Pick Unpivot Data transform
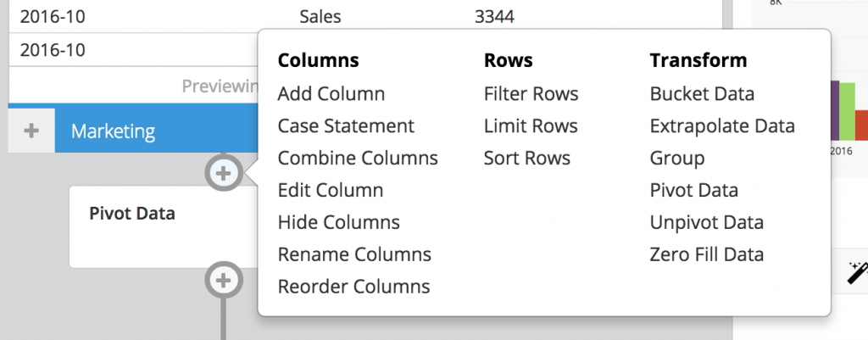Screen dimensions: 868x340 click(706, 222)
